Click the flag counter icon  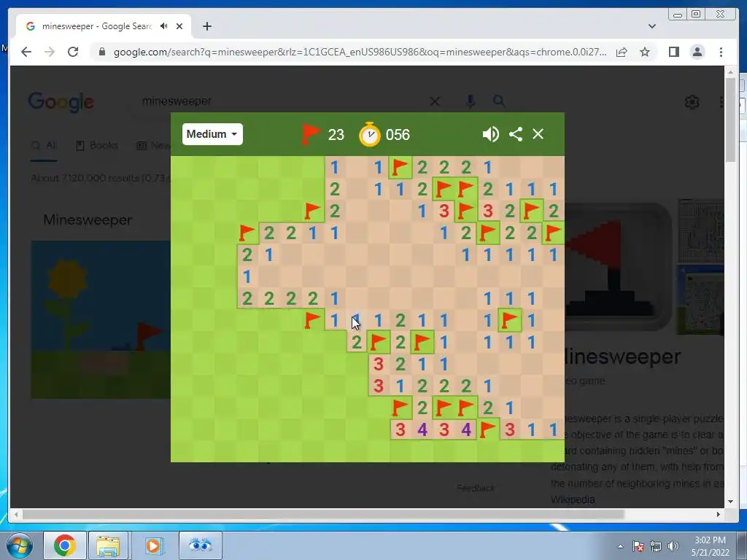click(311, 134)
